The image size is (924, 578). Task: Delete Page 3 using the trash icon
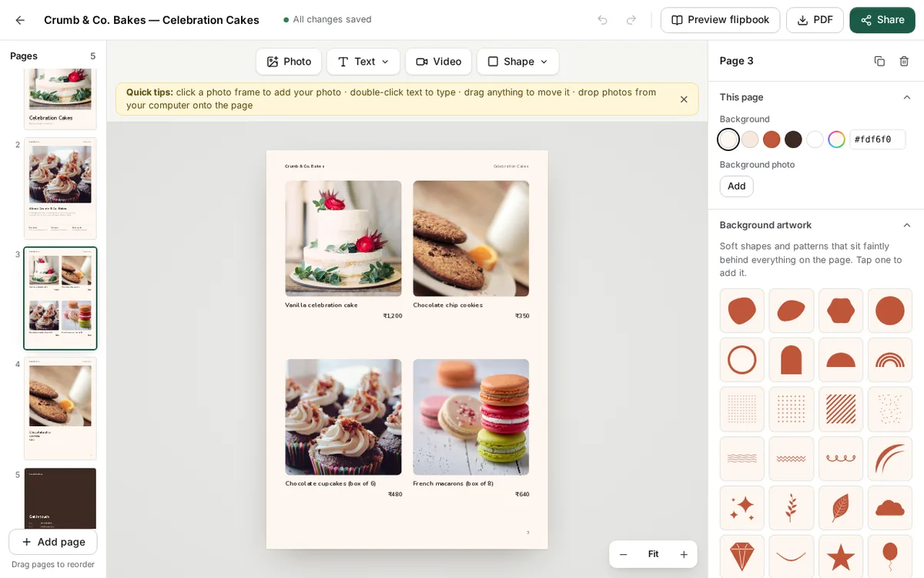pyautogui.click(x=904, y=61)
